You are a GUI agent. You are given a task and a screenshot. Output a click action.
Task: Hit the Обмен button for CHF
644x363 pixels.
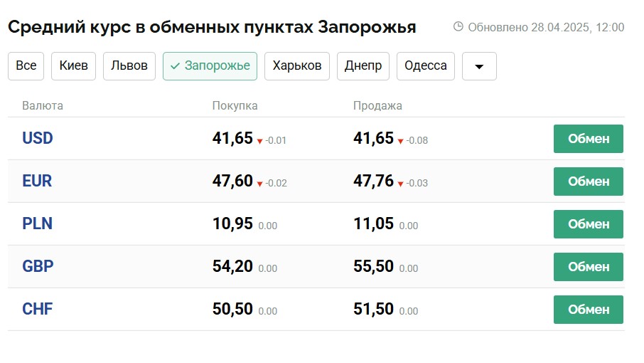tap(589, 310)
